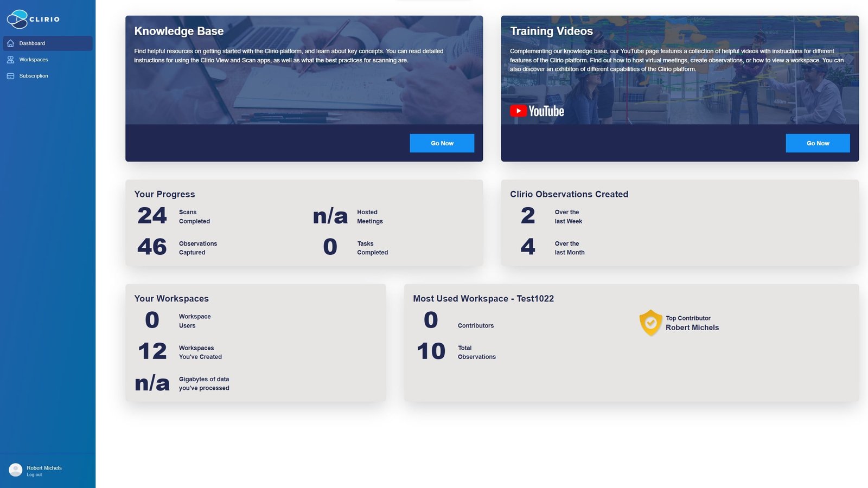Click Robert Michels avatar icon
This screenshot has height=488, width=868.
point(16,470)
